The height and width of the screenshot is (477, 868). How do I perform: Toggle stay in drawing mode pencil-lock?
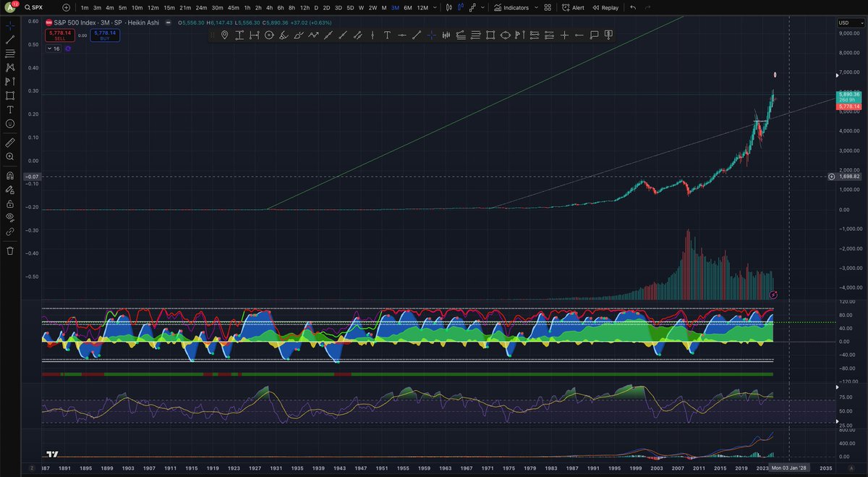point(10,189)
